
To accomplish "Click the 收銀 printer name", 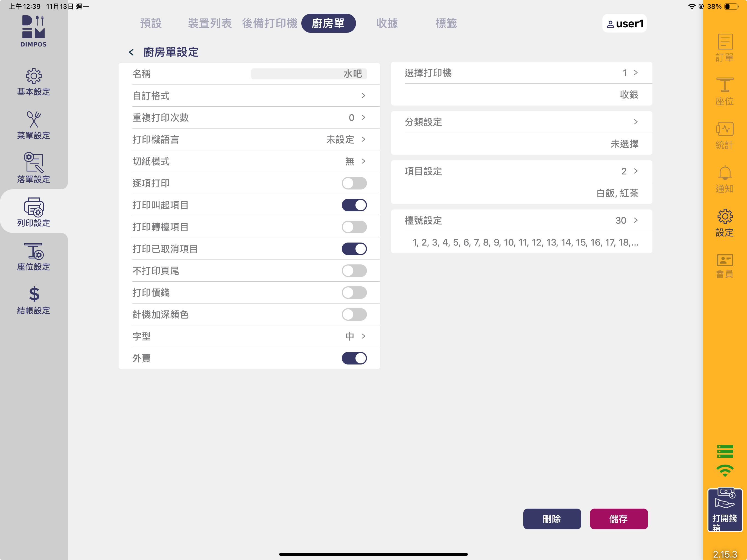I will (x=629, y=95).
